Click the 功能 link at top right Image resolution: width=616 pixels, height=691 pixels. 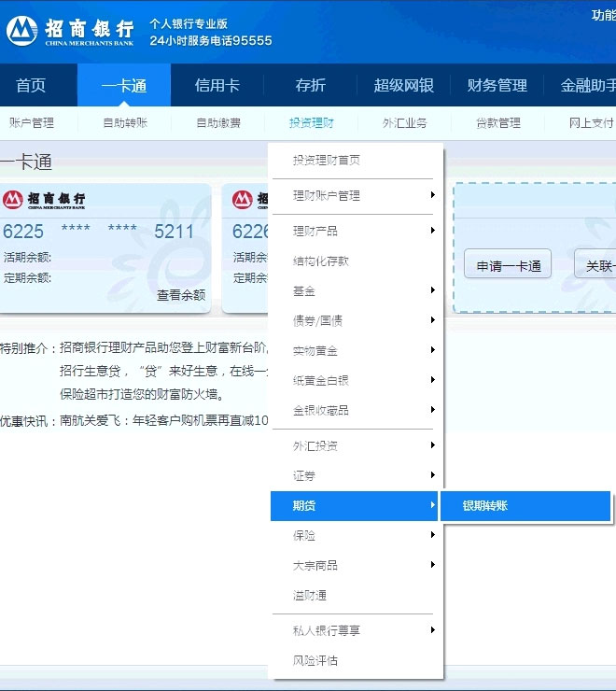(603, 16)
